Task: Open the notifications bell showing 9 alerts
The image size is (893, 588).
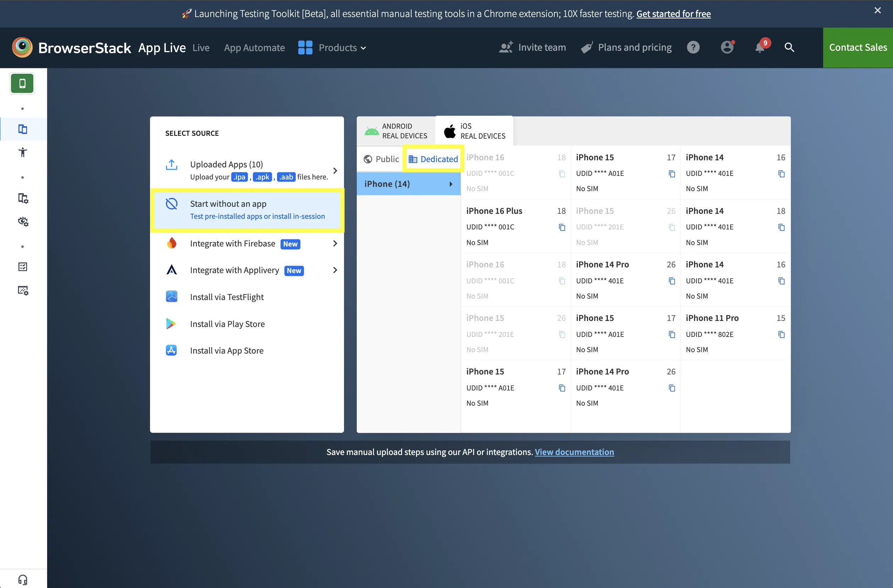Action: (x=760, y=47)
